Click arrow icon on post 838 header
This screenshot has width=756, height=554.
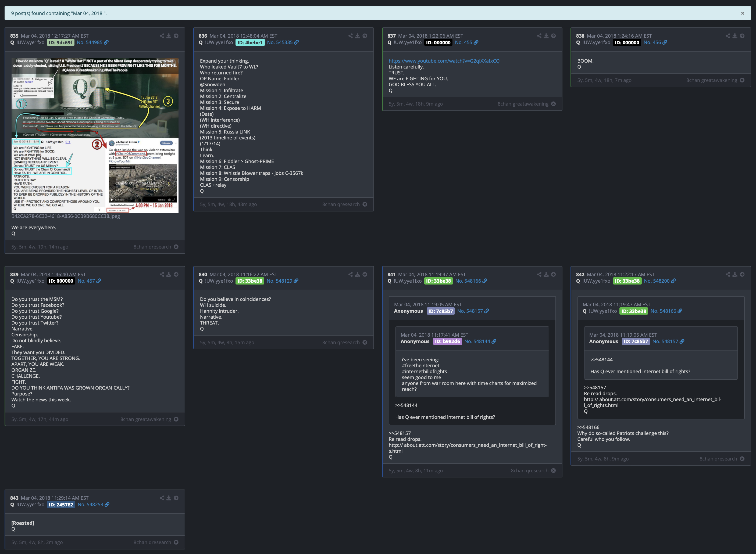(742, 36)
